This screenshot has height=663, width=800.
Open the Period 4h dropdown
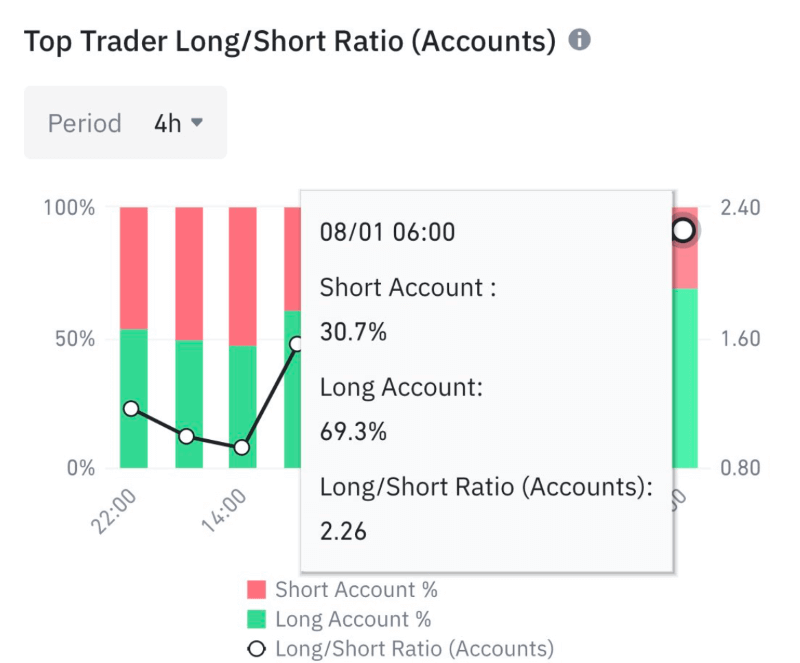tap(125, 123)
